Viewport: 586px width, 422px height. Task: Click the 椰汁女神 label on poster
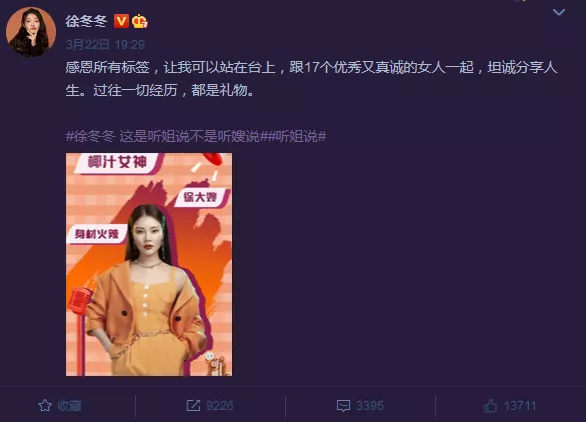pos(117,163)
